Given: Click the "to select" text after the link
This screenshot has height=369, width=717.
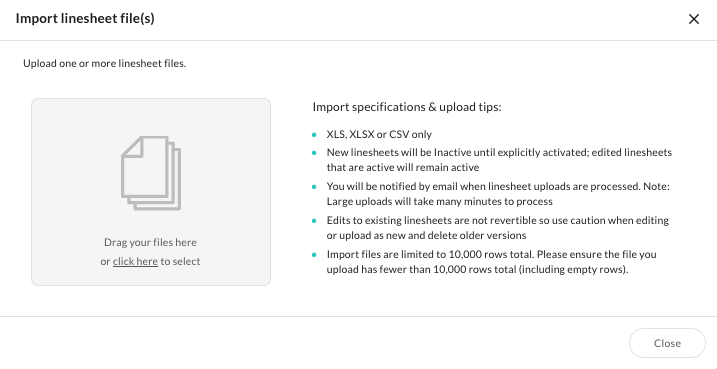Looking at the screenshot, I should click(180, 262).
